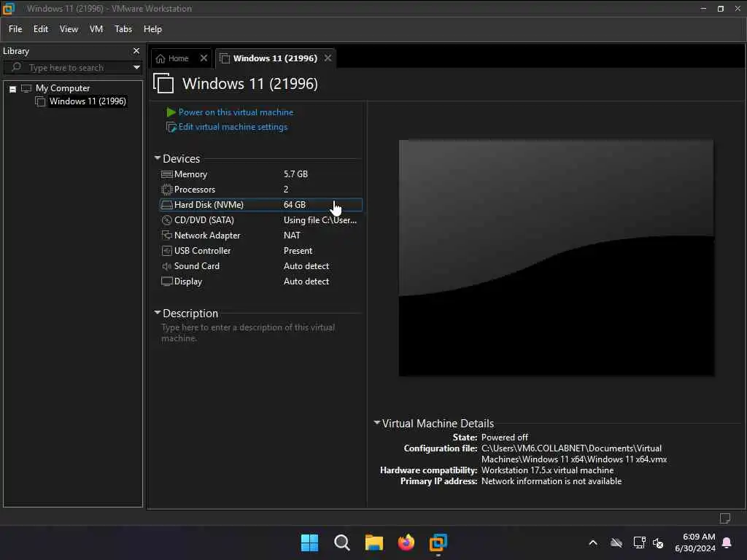Click the network tray icon
747x560 pixels.
click(x=639, y=542)
